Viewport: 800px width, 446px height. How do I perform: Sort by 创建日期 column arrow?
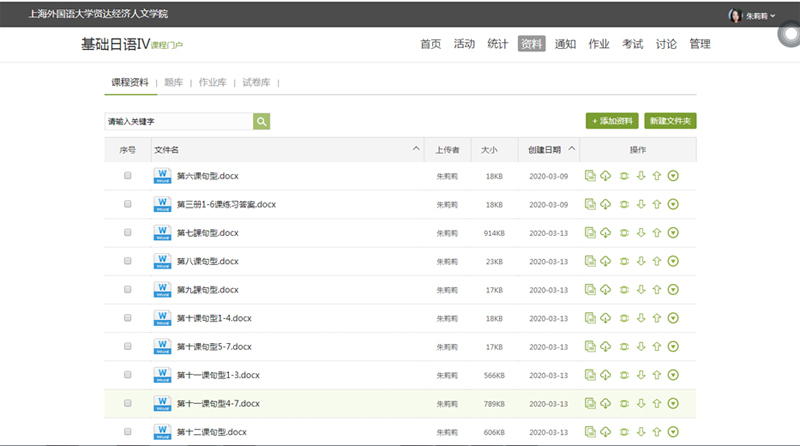pyautogui.click(x=572, y=149)
